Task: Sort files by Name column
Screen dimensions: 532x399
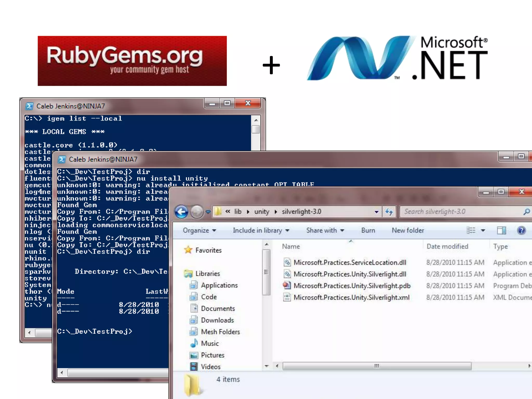Action: [x=291, y=246]
